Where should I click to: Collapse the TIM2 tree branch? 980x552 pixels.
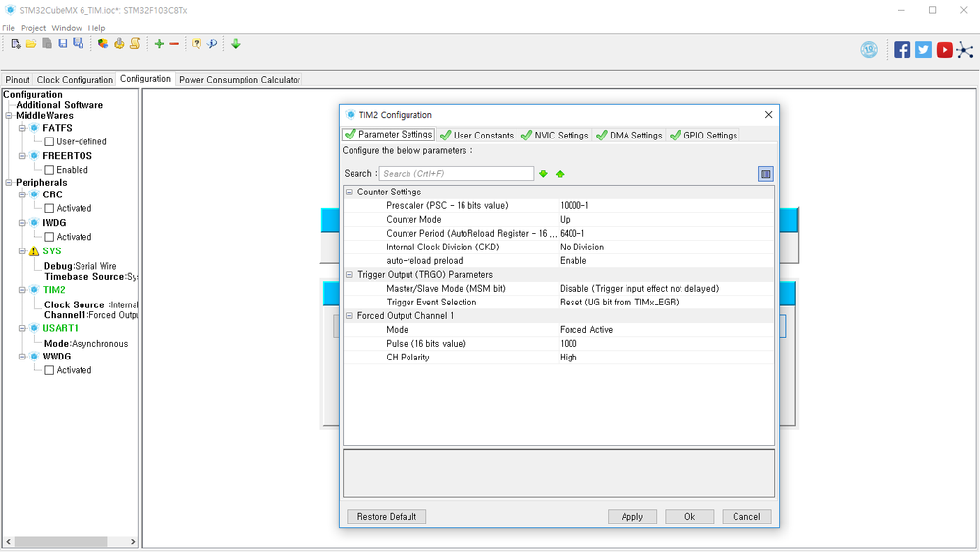tap(22, 290)
